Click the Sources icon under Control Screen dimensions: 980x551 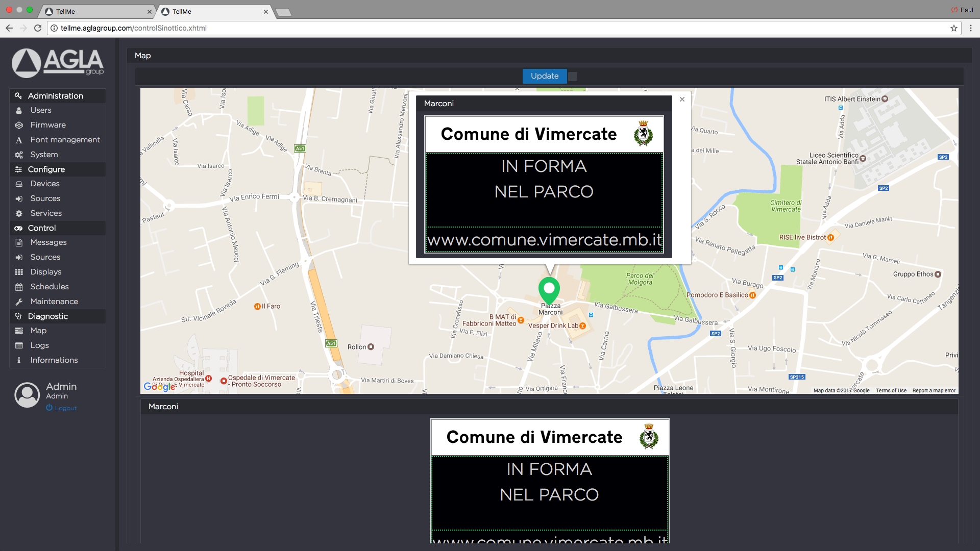pos(19,257)
